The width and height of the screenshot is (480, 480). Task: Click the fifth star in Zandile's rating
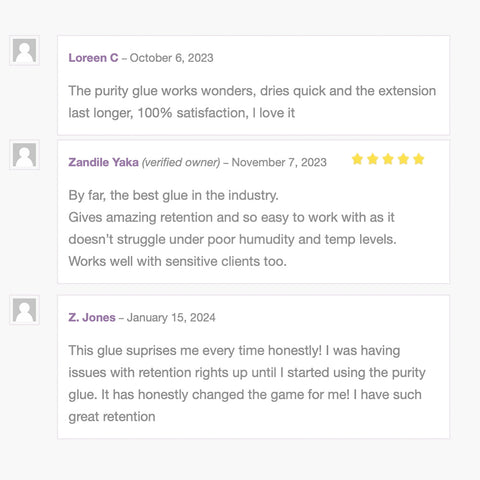click(x=418, y=159)
